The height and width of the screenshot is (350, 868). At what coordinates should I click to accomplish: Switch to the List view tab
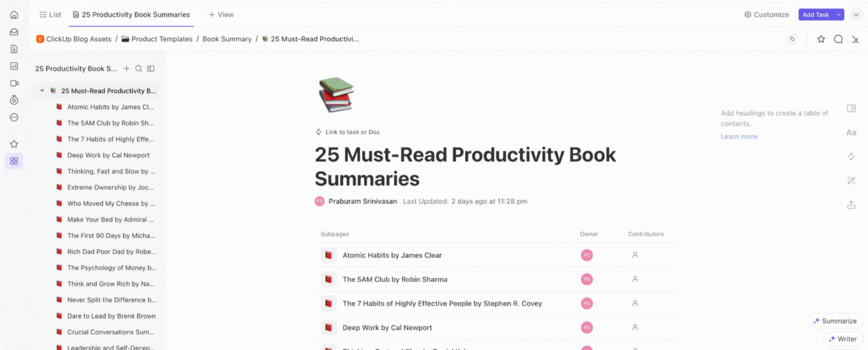(x=50, y=15)
